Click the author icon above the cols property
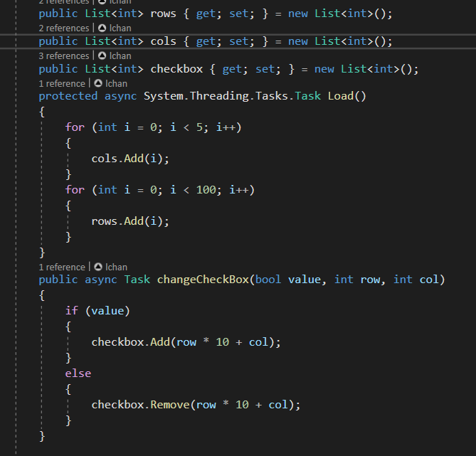 [x=102, y=28]
